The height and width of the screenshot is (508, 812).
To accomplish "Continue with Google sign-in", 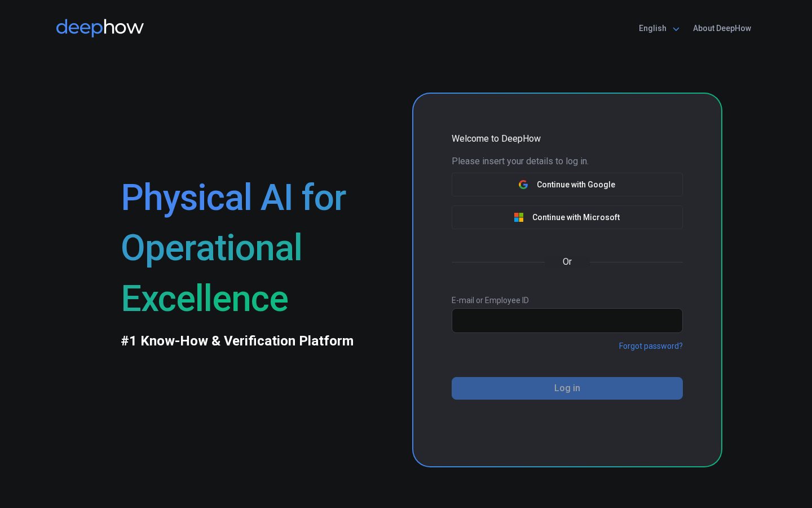I will (567, 185).
